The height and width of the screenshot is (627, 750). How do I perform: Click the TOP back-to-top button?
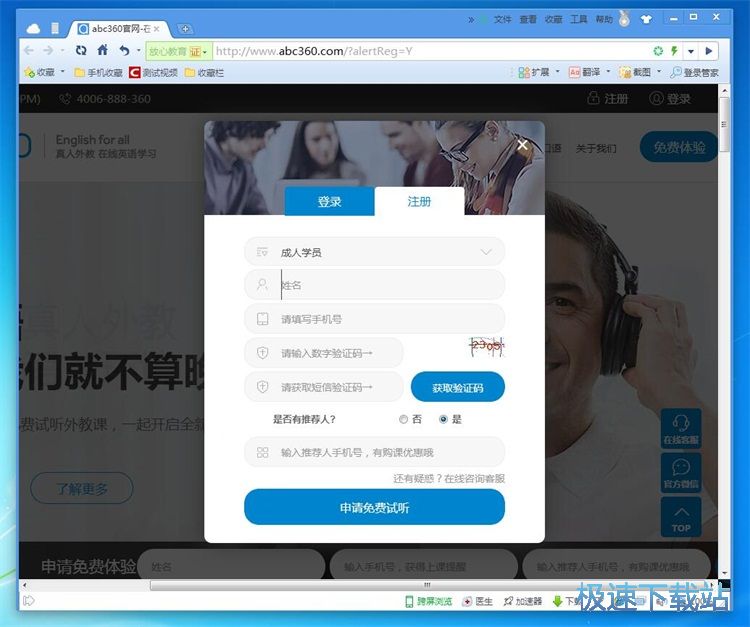(x=681, y=517)
